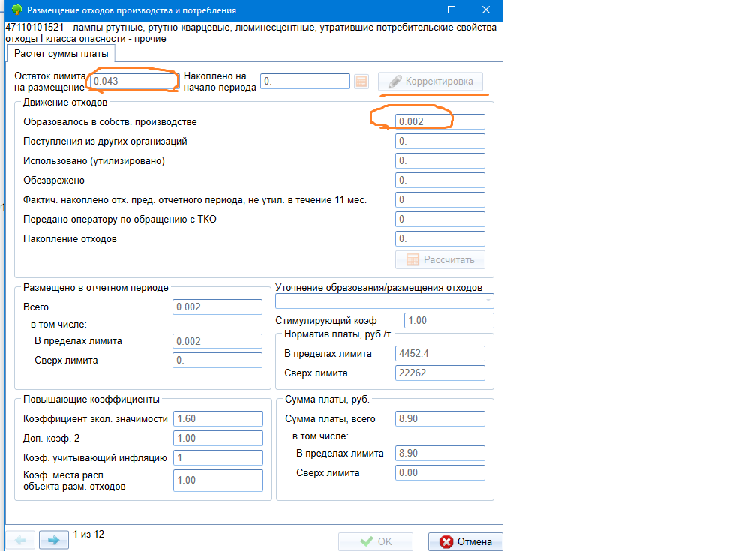Viewport: 756px width, 551px height.
Task: Click the tree application icon in title bar
Action: click(16, 10)
